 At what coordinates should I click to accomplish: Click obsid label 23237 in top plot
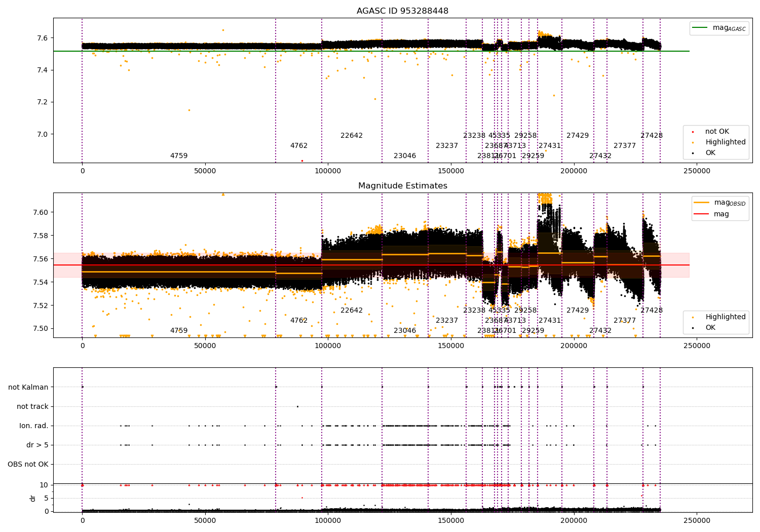tap(447, 146)
